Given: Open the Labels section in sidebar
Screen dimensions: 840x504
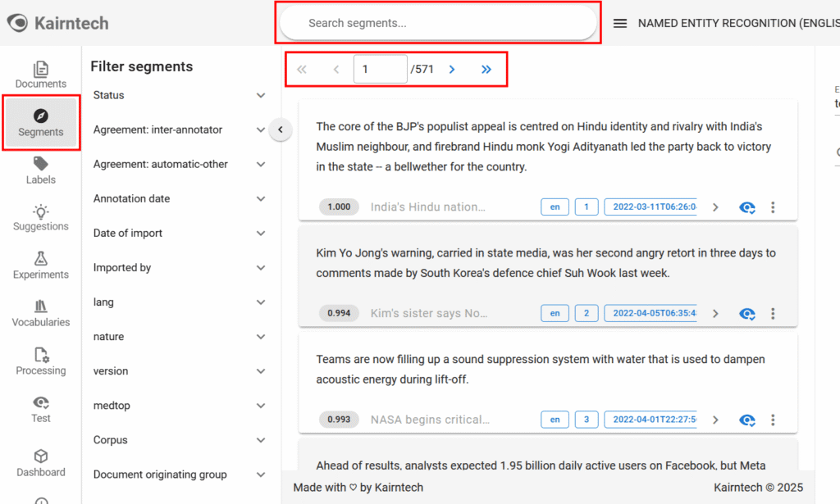Looking at the screenshot, I should pyautogui.click(x=40, y=170).
